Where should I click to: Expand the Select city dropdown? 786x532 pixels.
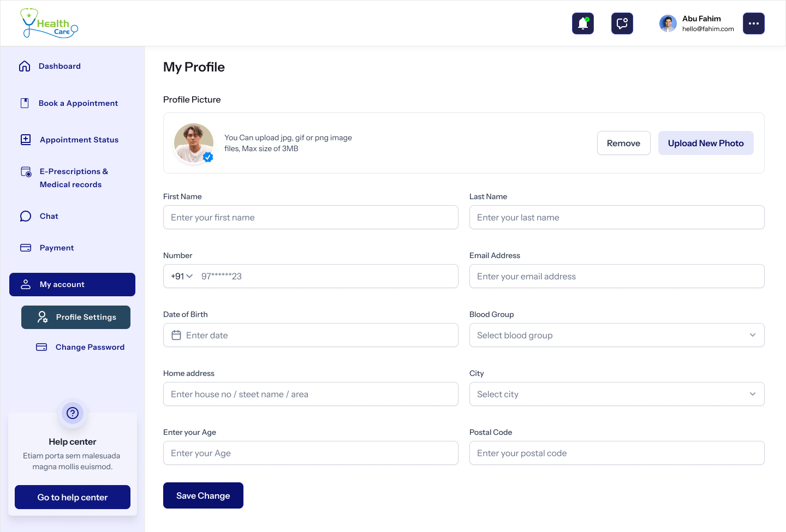tap(617, 394)
